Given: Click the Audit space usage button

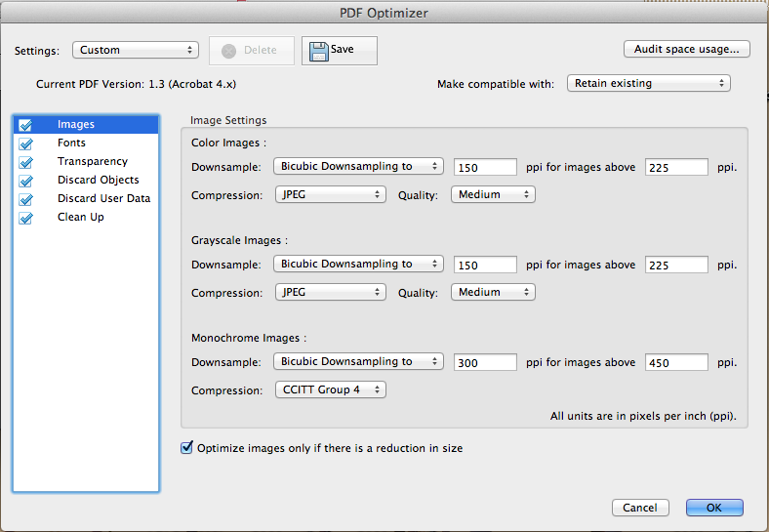Looking at the screenshot, I should 686,49.
